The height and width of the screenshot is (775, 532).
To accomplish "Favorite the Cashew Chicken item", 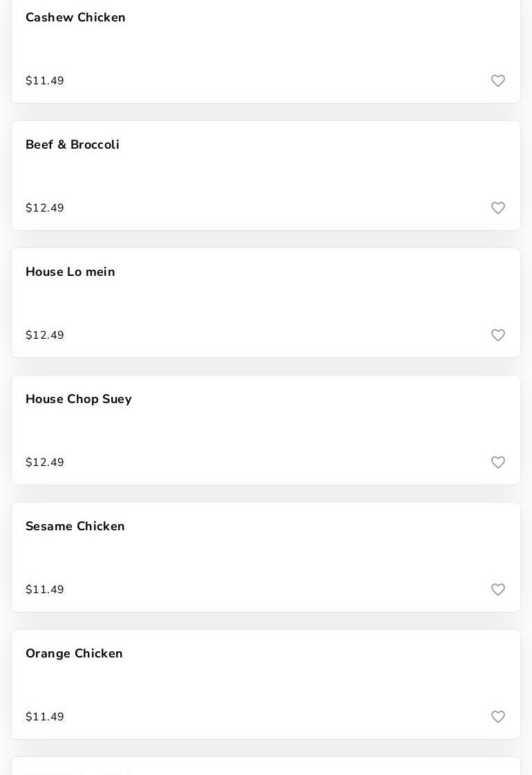I will [498, 81].
